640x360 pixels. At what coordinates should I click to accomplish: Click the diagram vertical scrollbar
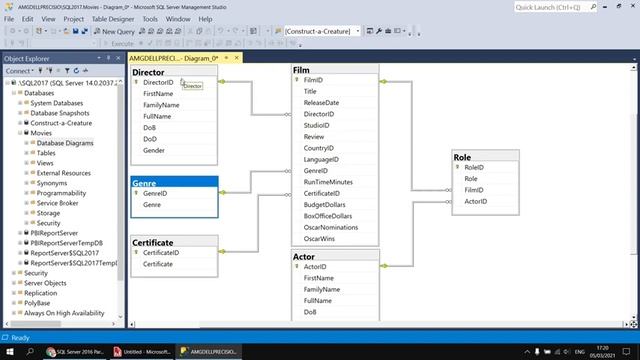point(633,192)
